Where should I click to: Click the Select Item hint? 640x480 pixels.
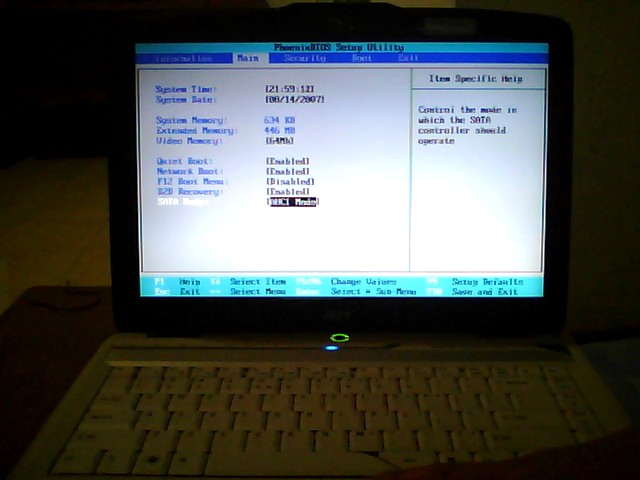tap(258, 282)
